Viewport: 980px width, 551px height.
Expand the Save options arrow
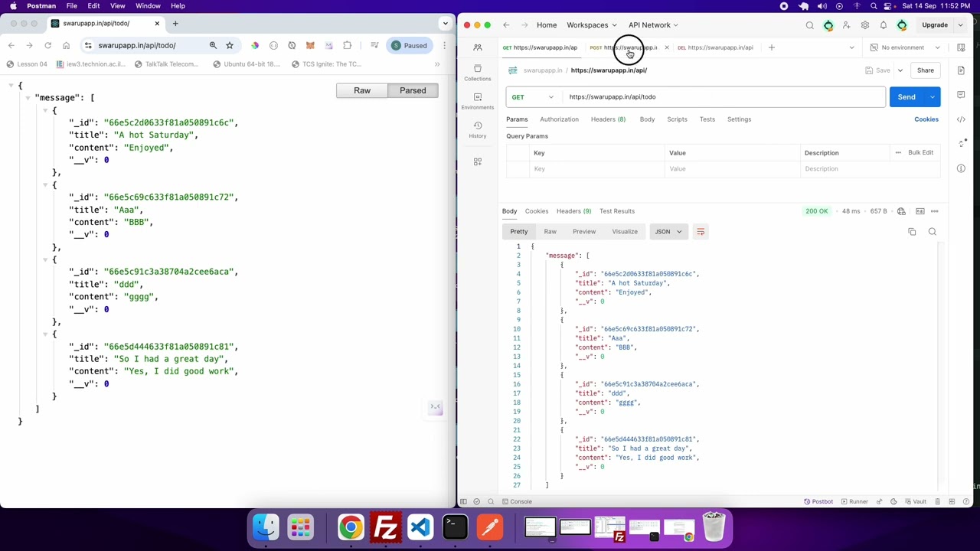tap(900, 70)
